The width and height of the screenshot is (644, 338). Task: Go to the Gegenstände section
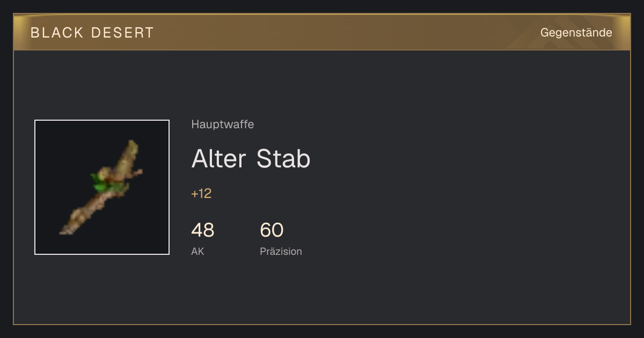pyautogui.click(x=576, y=33)
